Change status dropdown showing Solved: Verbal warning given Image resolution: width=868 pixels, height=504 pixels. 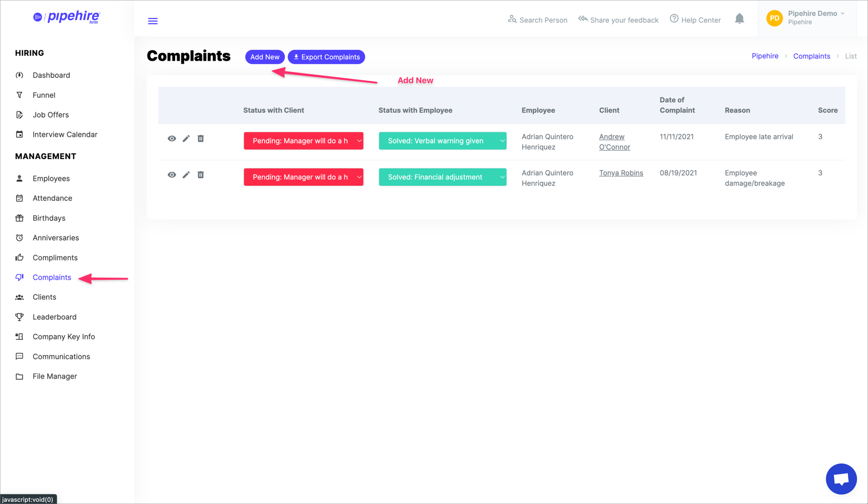coord(442,140)
